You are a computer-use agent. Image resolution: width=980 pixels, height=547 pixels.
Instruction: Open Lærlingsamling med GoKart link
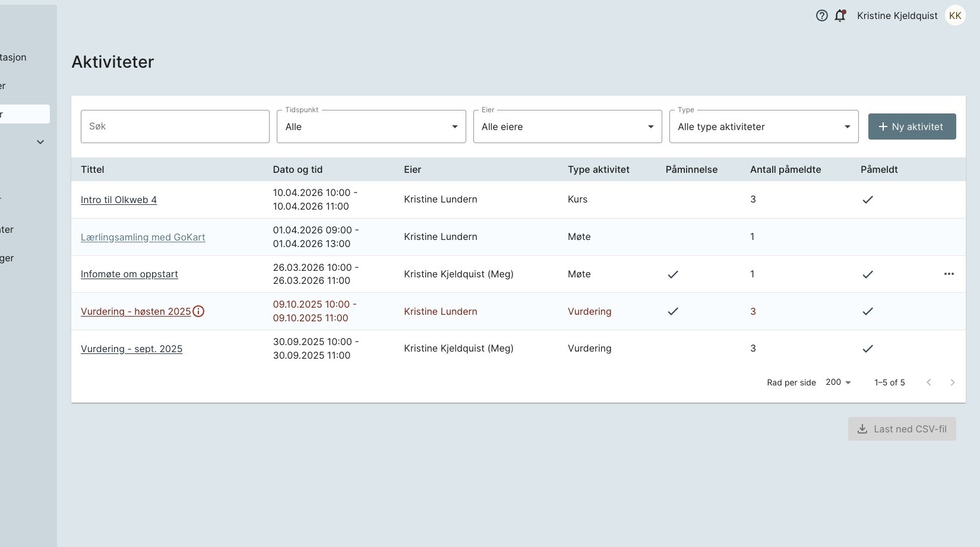click(143, 237)
